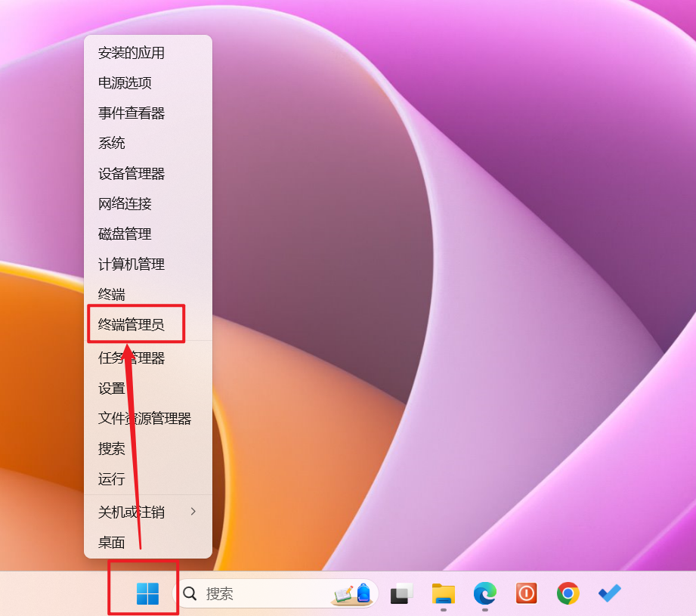Open 设置 from the menu

click(148, 388)
